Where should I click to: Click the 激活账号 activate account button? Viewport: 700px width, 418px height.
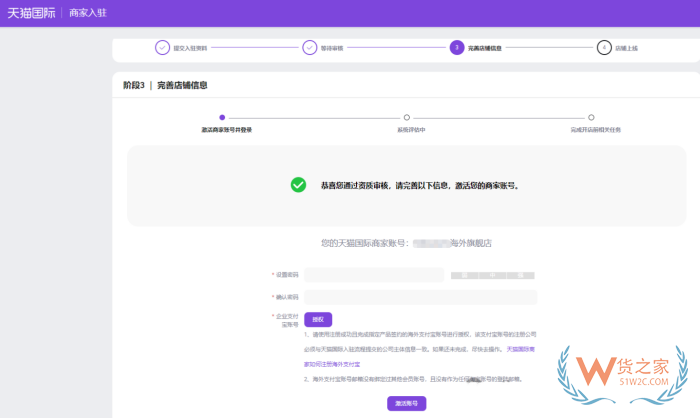coord(406,403)
